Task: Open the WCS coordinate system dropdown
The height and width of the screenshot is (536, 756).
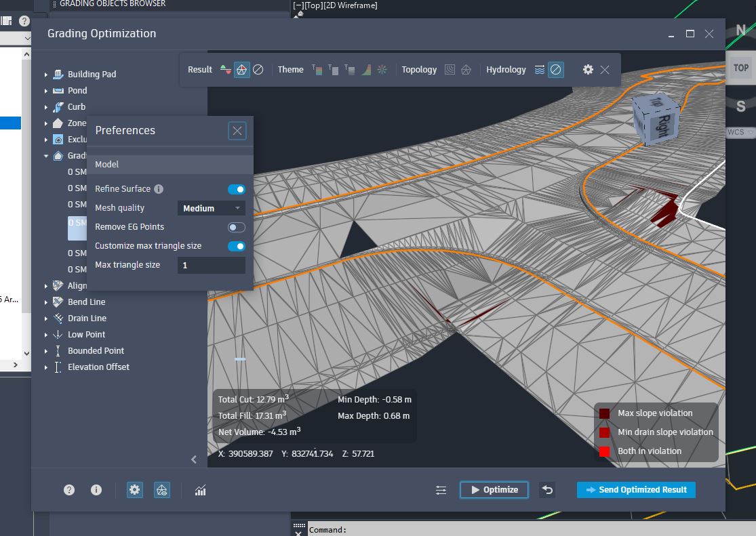Action: pos(740,132)
